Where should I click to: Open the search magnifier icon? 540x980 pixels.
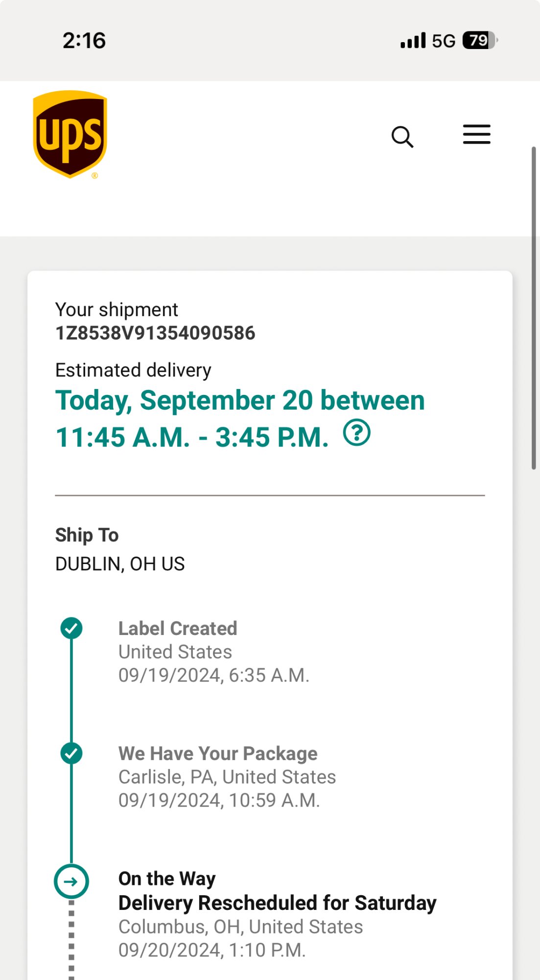tap(402, 137)
